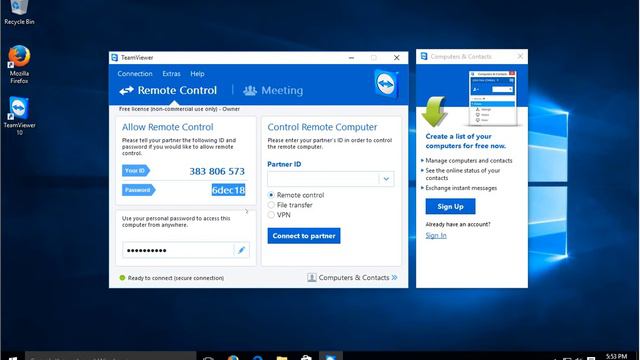
Task: Click the Sign In link
Action: 436,236
